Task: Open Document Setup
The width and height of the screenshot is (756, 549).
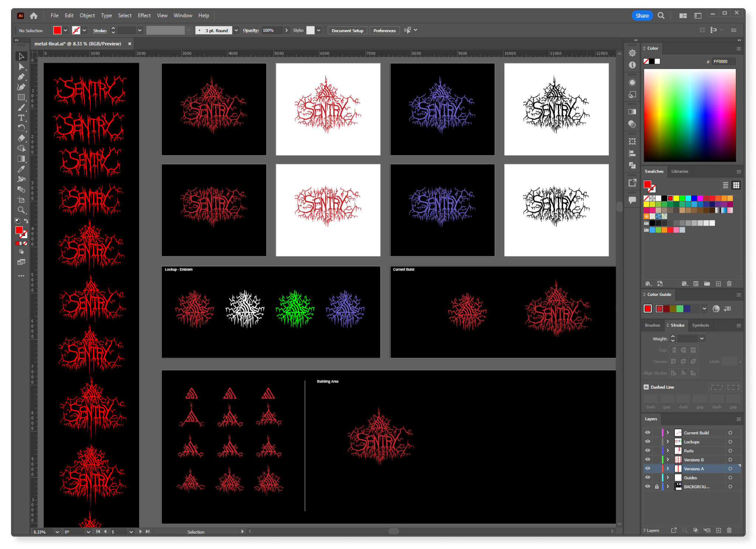Action: (347, 30)
